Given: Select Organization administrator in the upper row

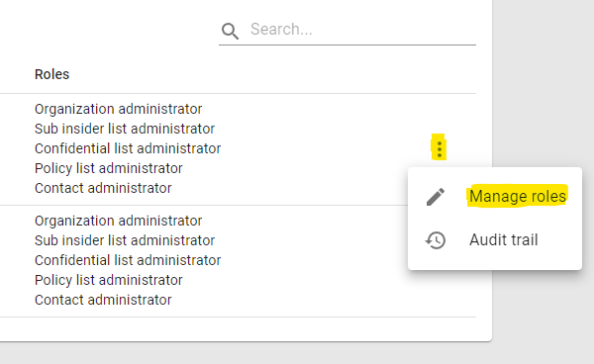Looking at the screenshot, I should click(118, 109).
